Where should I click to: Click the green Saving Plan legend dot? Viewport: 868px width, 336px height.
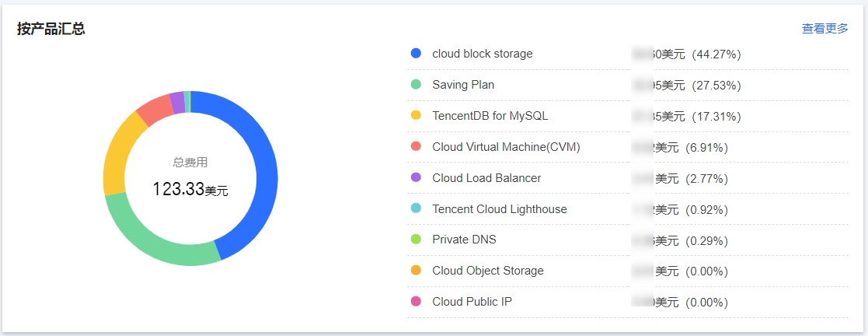pos(416,84)
